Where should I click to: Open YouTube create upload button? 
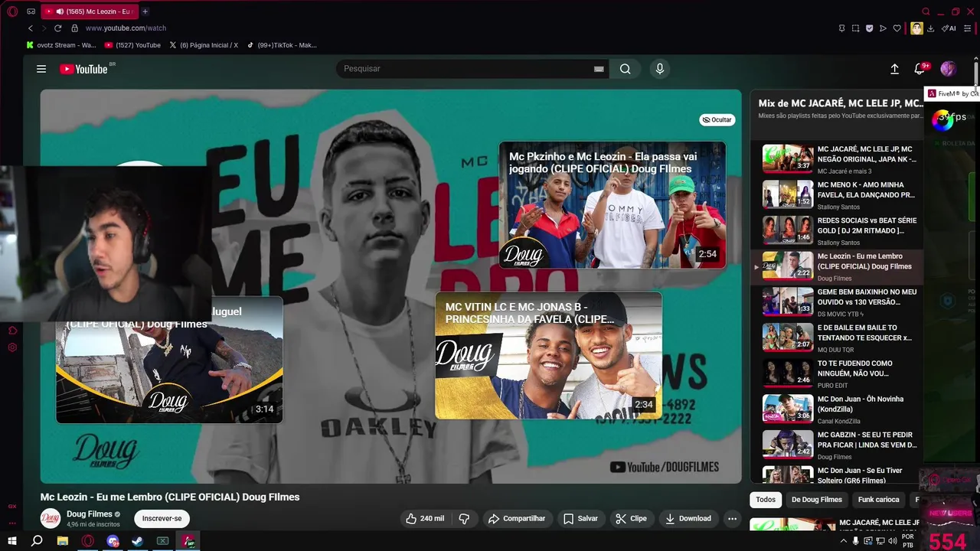[x=894, y=69]
